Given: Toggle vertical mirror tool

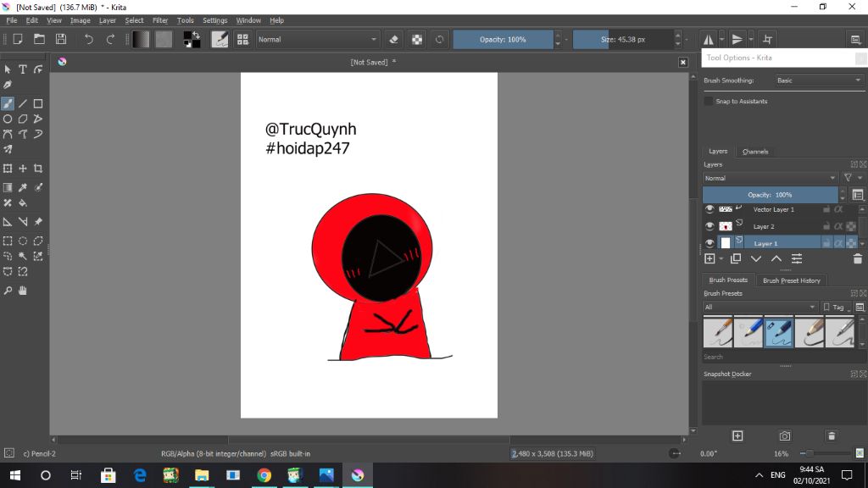Looking at the screenshot, I should click(737, 39).
